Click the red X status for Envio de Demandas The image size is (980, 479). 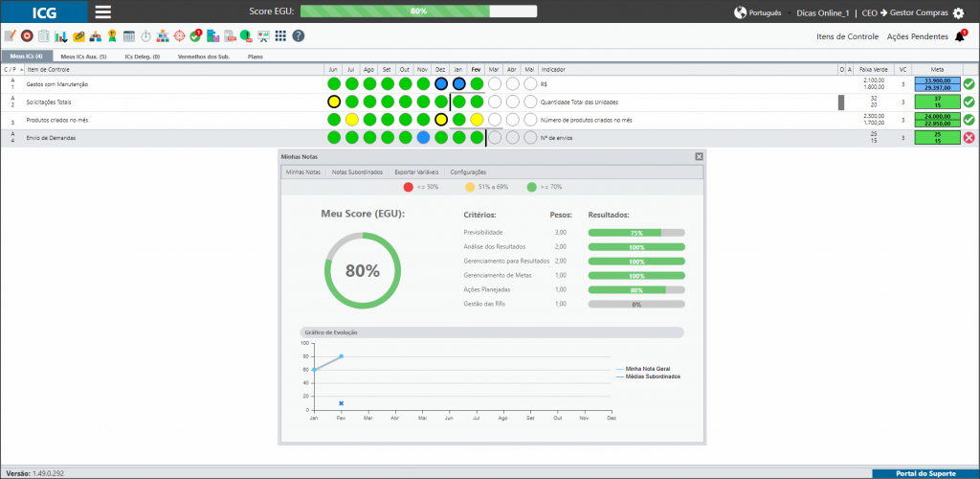point(969,138)
